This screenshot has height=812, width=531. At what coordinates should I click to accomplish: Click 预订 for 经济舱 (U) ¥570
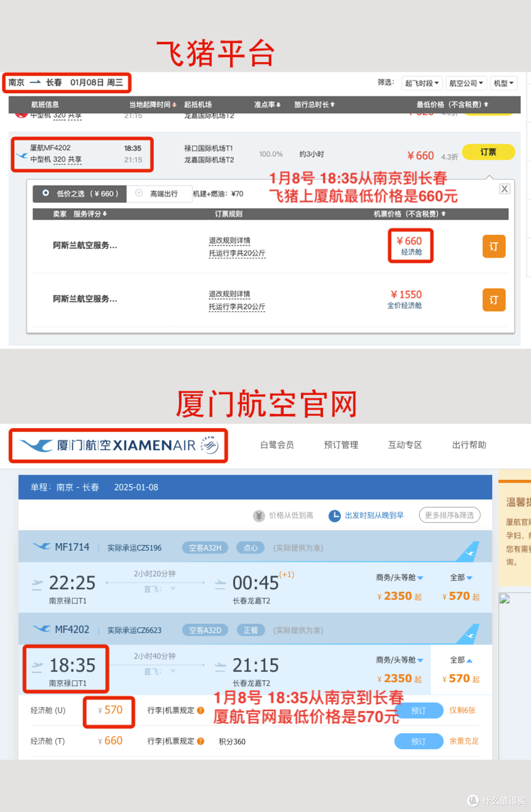(x=419, y=710)
